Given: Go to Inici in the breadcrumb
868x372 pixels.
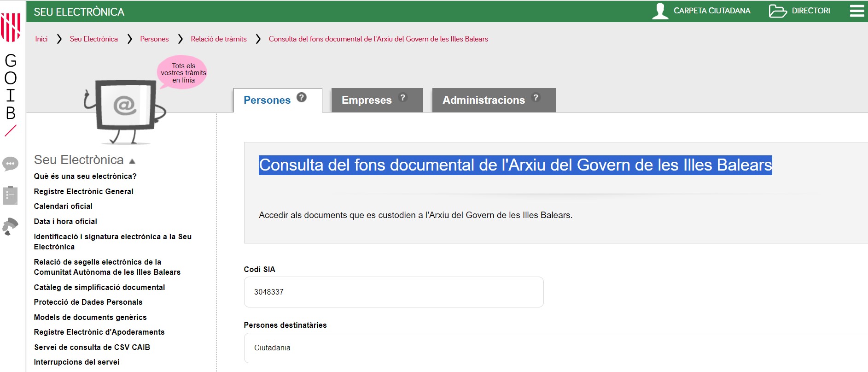Looking at the screenshot, I should coord(41,39).
